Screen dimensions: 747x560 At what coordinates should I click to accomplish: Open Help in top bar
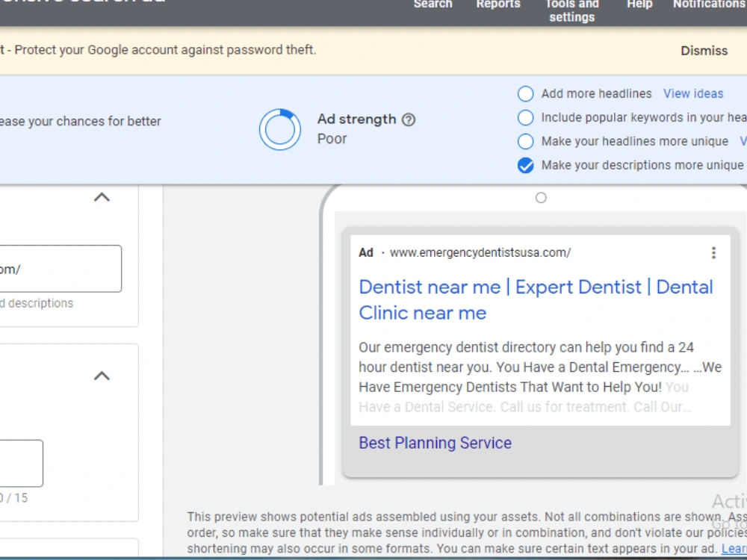[639, 4]
